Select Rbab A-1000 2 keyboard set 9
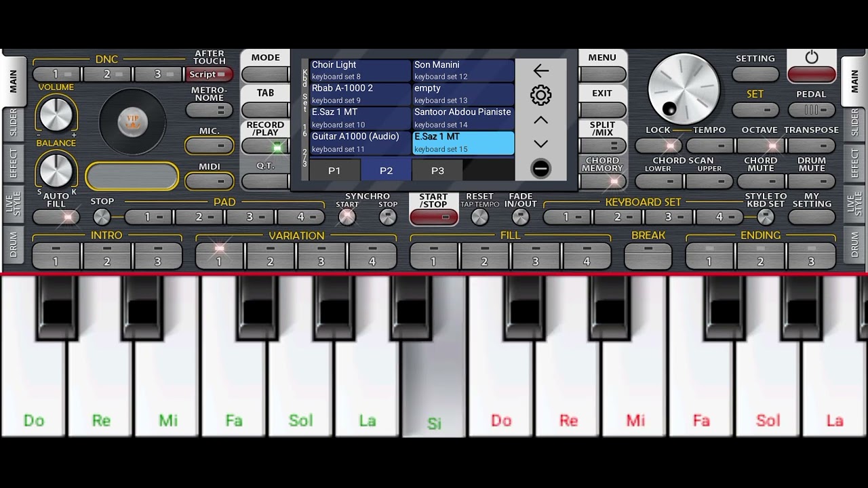This screenshot has width=868, height=488. pyautogui.click(x=360, y=94)
